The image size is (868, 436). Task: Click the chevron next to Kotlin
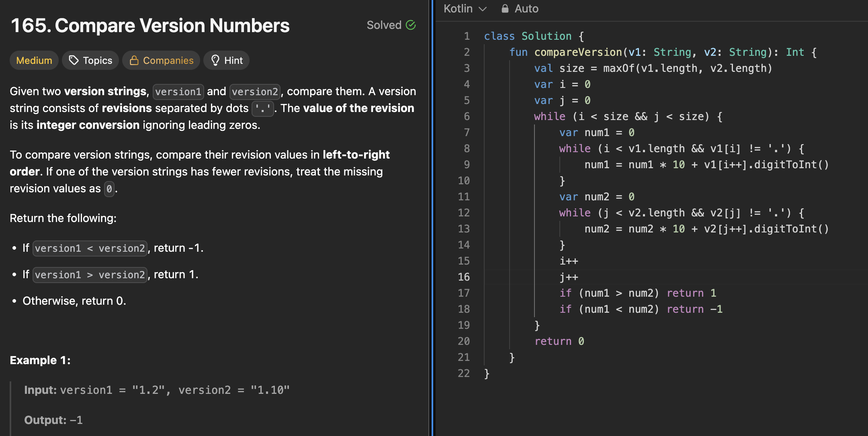coord(483,9)
